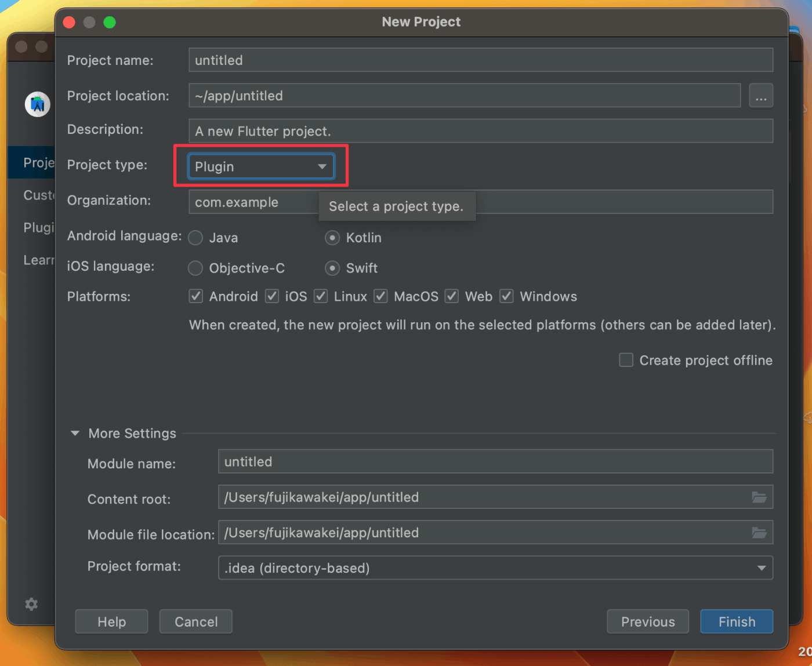Click the Project location field

(x=465, y=96)
